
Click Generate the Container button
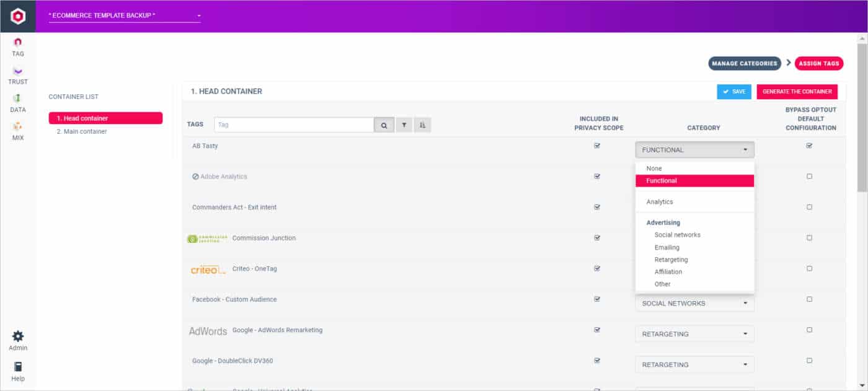tap(797, 92)
